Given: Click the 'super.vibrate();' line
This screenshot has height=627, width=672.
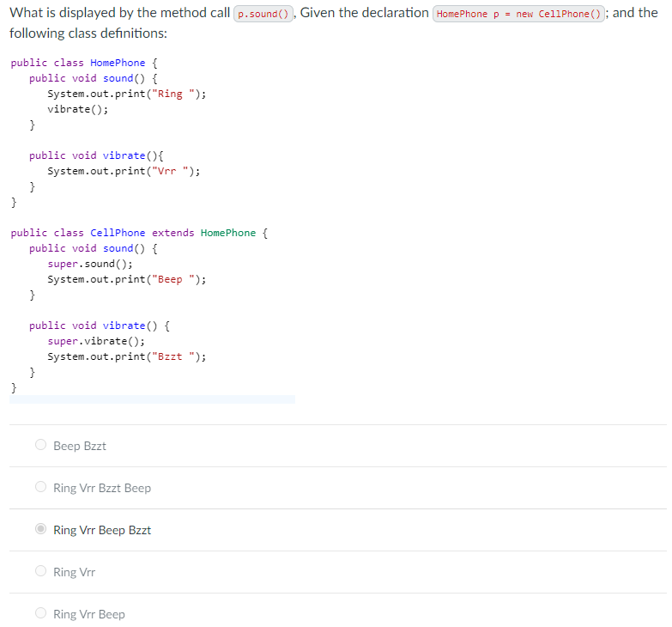Looking at the screenshot, I should click(x=96, y=341).
